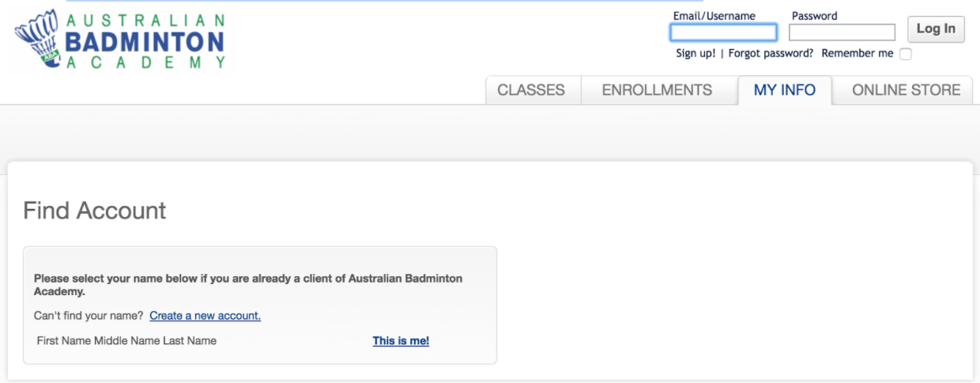Tick the Remember me checkbox
This screenshot has height=383, width=980.
[x=906, y=54]
